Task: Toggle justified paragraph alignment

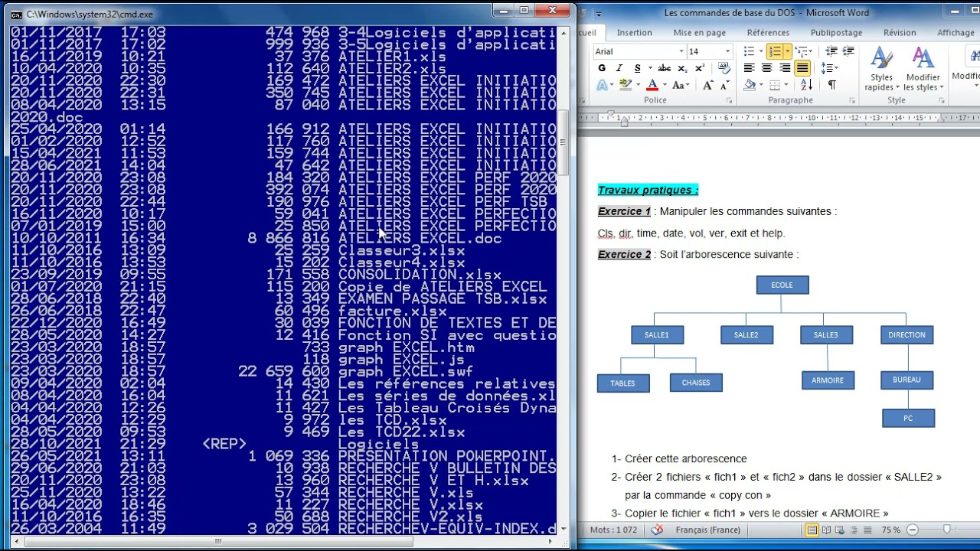Action: tap(802, 68)
